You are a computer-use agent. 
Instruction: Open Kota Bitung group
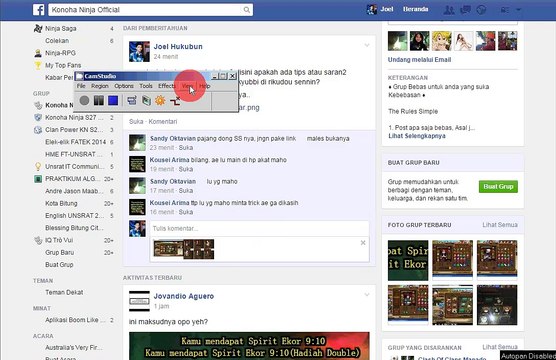(x=61, y=203)
